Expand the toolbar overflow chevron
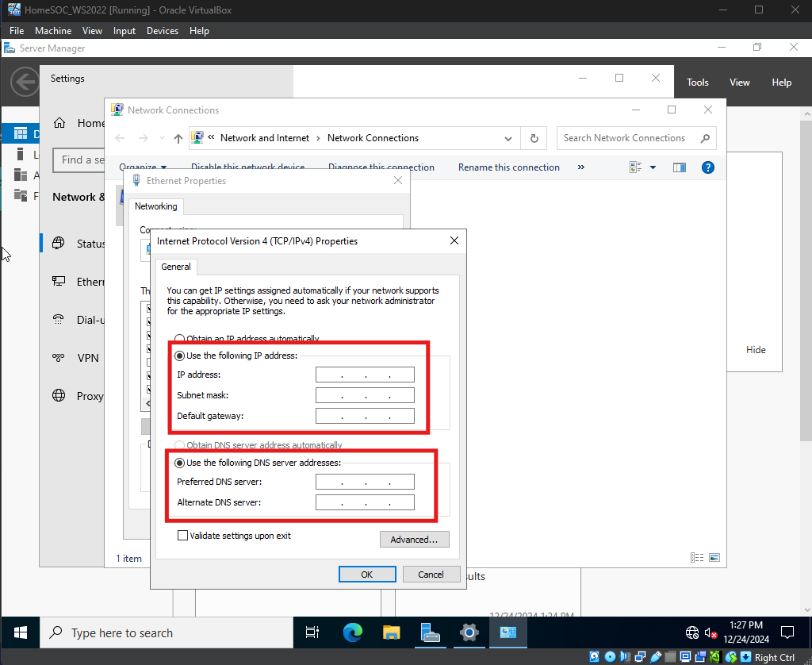The width and height of the screenshot is (812, 665). tap(580, 167)
